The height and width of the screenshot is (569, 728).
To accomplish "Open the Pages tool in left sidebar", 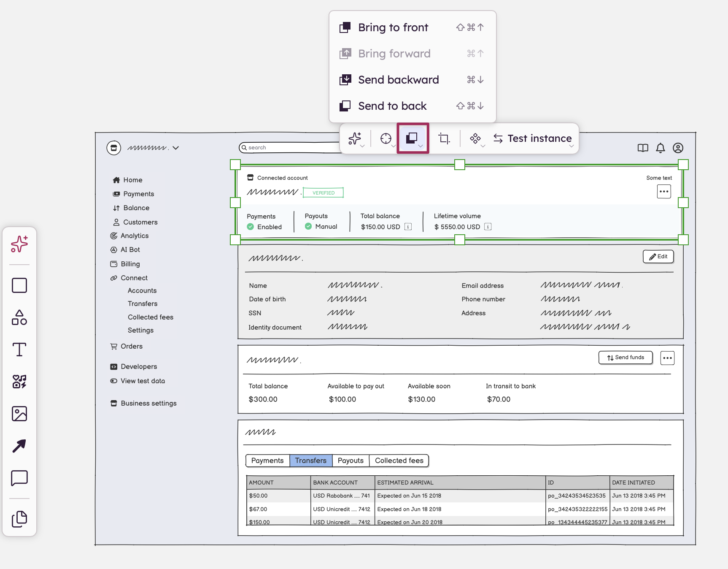I will [x=19, y=519].
